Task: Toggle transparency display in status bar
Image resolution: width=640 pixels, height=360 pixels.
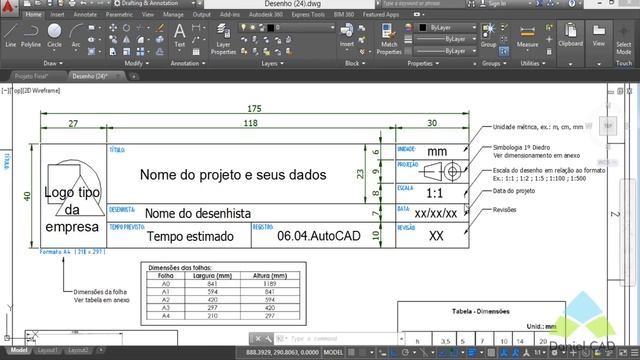Action: point(491,352)
